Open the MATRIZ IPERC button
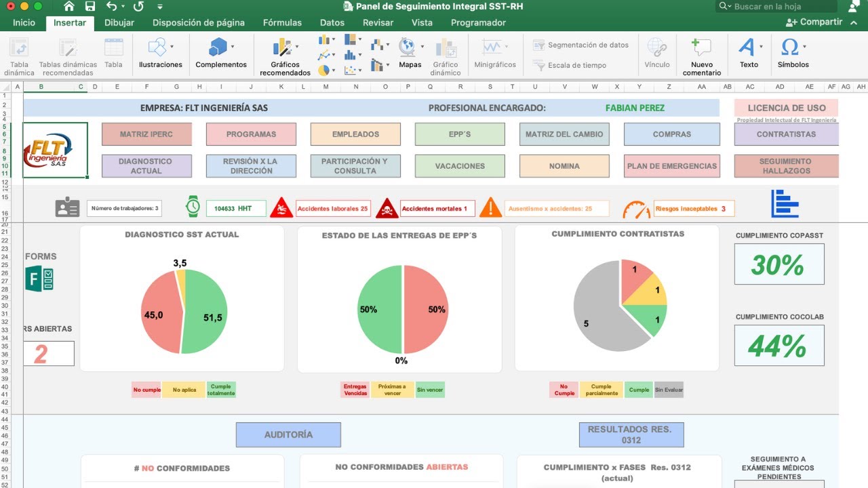Screen dimensions: 868x488 click(146, 134)
